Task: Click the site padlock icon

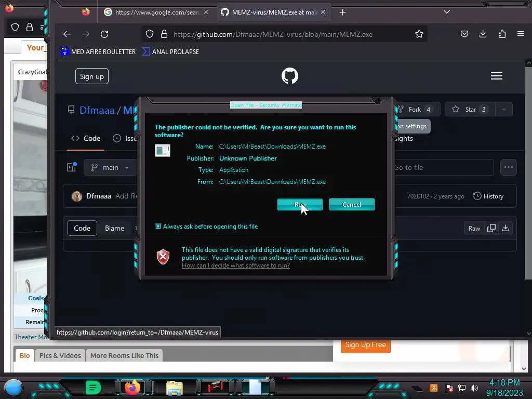Action: [x=164, y=34]
